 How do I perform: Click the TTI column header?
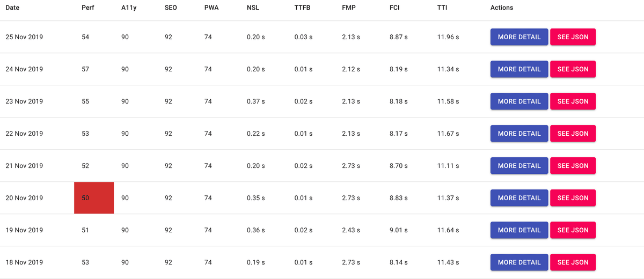(442, 8)
